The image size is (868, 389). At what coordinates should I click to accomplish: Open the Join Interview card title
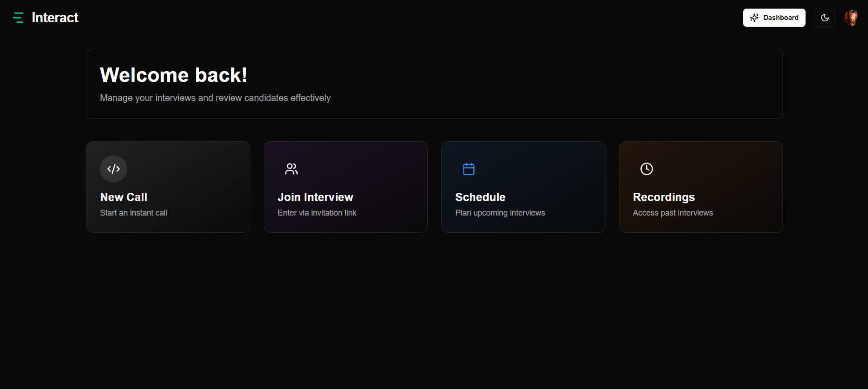pos(315,197)
